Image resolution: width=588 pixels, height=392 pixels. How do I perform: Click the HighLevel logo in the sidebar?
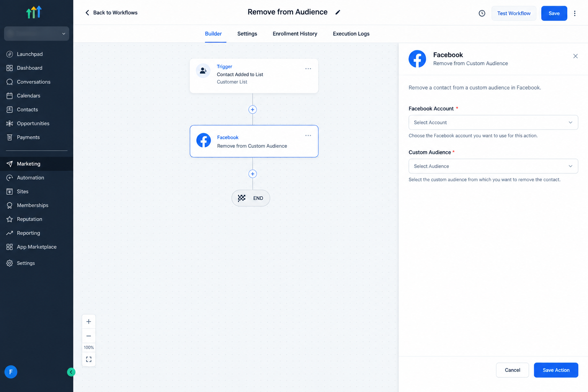point(34,12)
